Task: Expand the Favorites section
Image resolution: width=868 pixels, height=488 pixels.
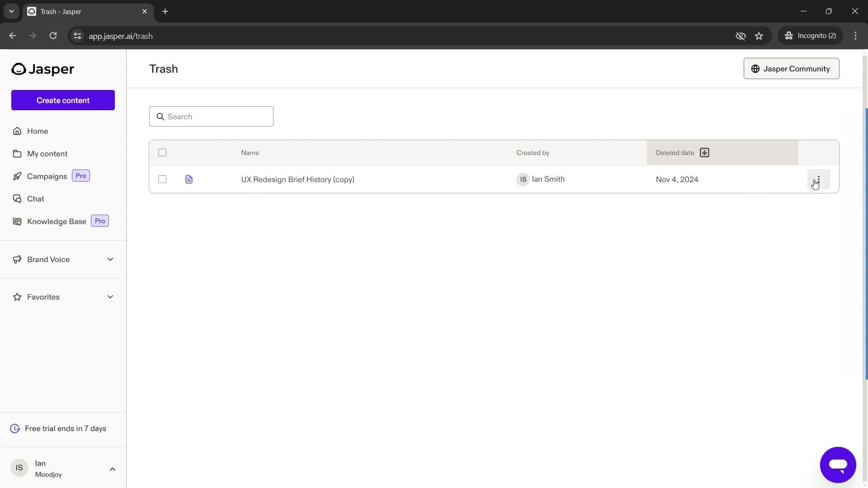Action: [110, 296]
